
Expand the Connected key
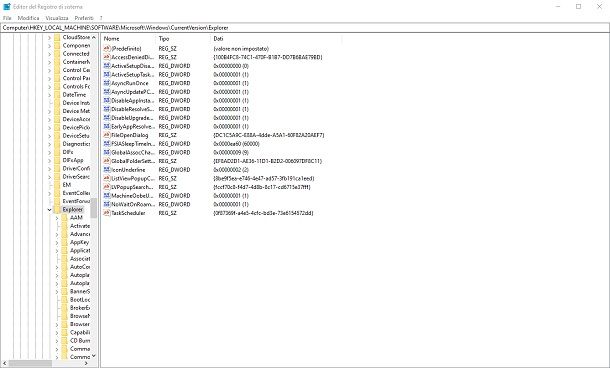(49, 54)
